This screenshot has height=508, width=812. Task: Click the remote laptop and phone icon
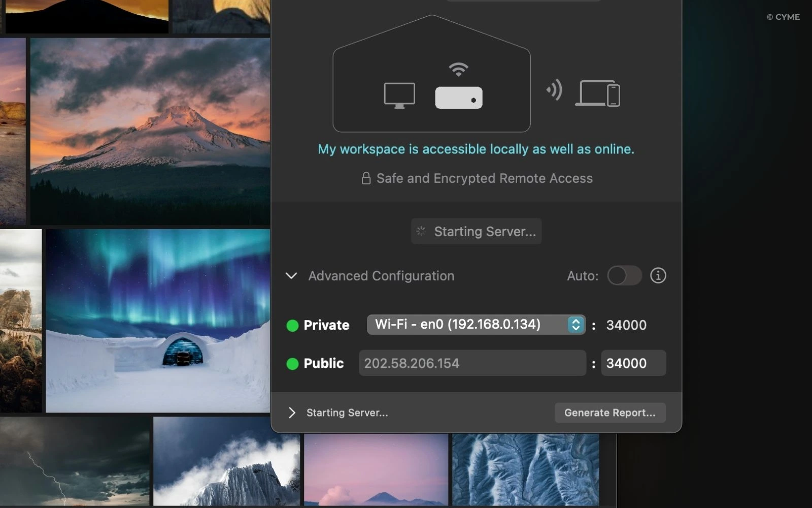click(x=597, y=93)
